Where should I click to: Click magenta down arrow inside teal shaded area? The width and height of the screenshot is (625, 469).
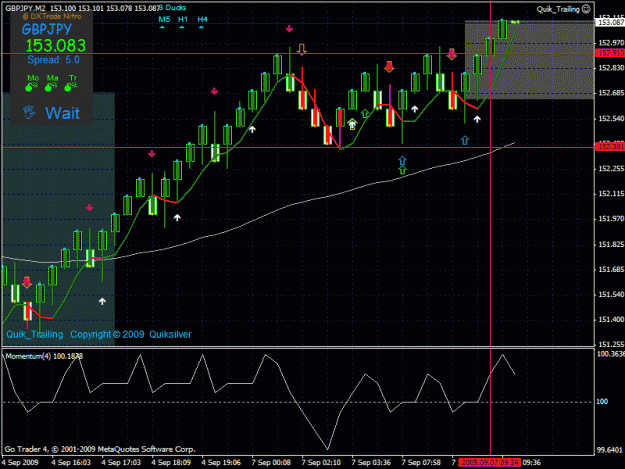[x=89, y=207]
